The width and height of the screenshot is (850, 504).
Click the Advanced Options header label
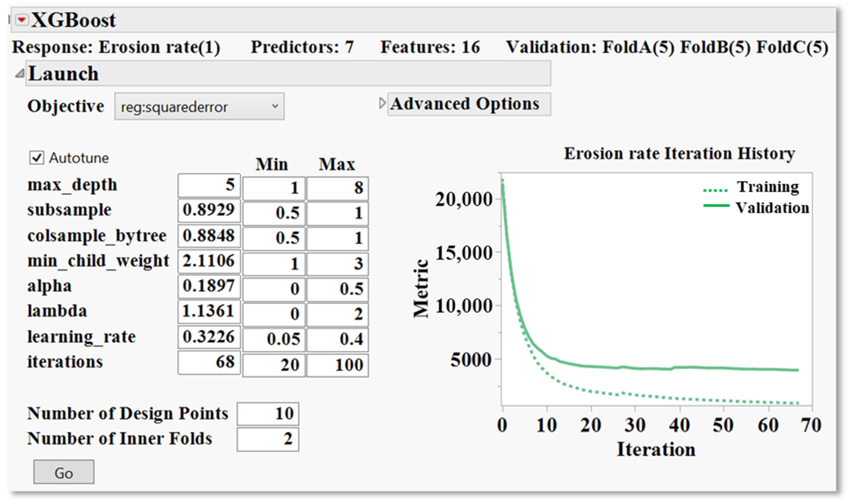click(464, 104)
